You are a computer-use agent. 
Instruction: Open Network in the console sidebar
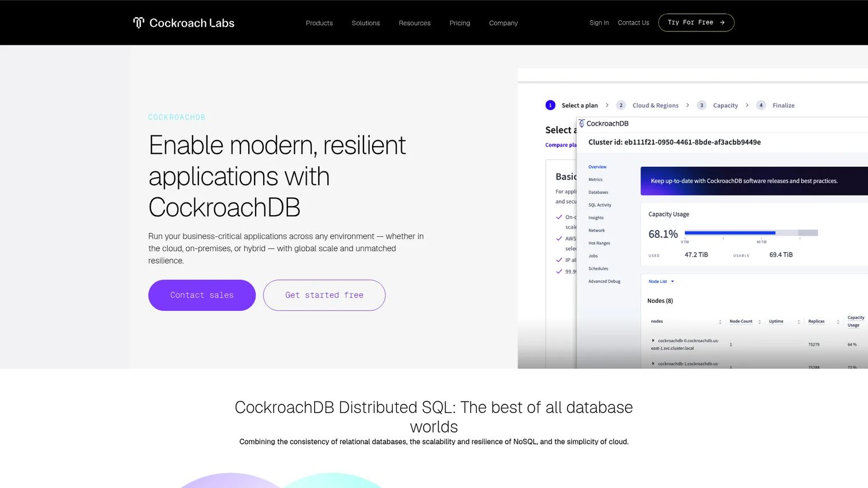pos(596,231)
